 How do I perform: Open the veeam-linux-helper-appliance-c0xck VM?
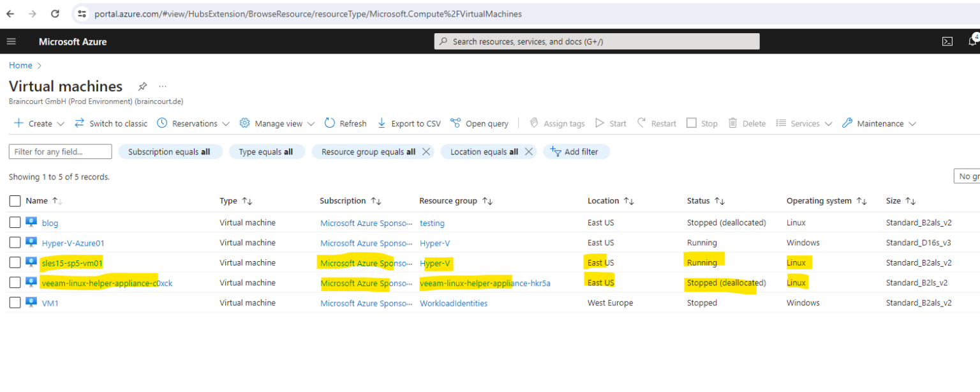pyautogui.click(x=106, y=283)
